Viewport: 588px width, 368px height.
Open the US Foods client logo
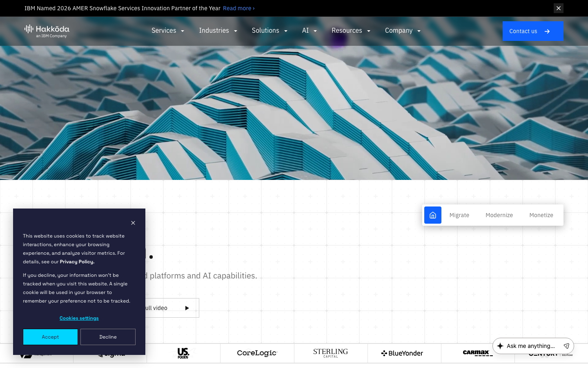point(183,353)
